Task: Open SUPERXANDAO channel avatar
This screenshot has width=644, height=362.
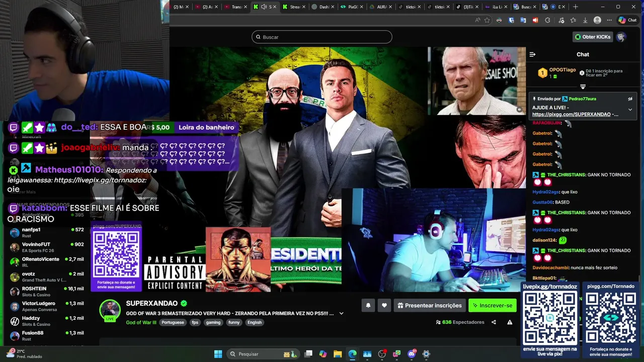Action: (110, 310)
